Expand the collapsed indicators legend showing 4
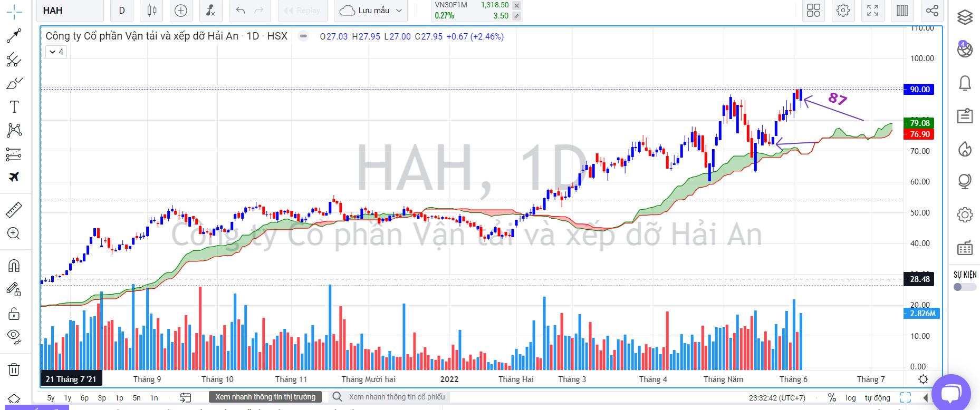 [x=56, y=52]
